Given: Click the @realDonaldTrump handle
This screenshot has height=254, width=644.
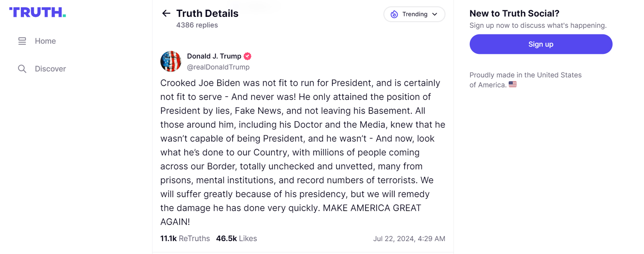Looking at the screenshot, I should pos(218,67).
